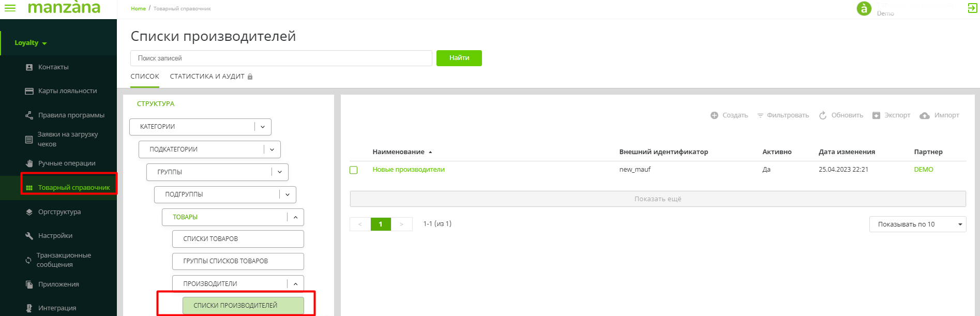The height and width of the screenshot is (316, 980).
Task: Open Карты лояльности in sidebar
Action: [x=67, y=91]
